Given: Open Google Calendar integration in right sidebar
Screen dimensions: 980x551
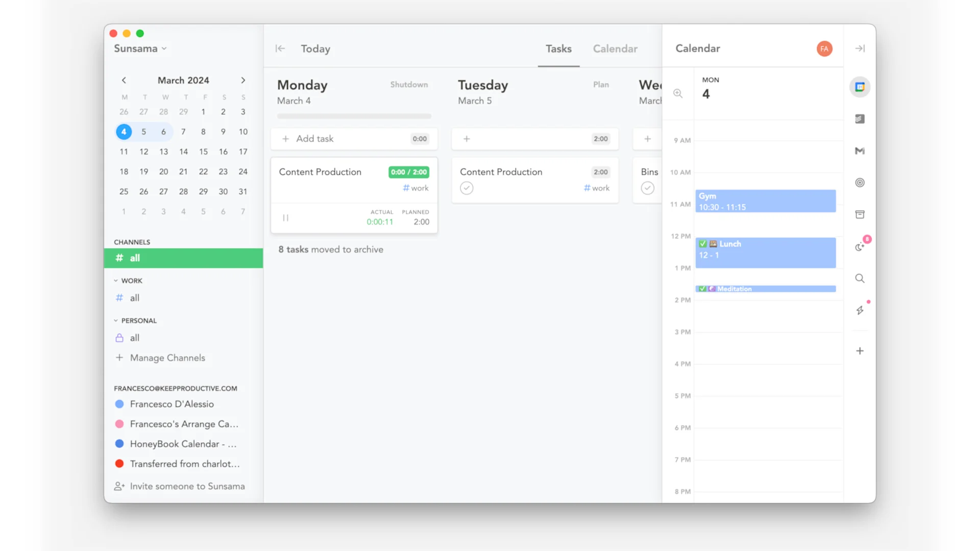Looking at the screenshot, I should coord(860,87).
